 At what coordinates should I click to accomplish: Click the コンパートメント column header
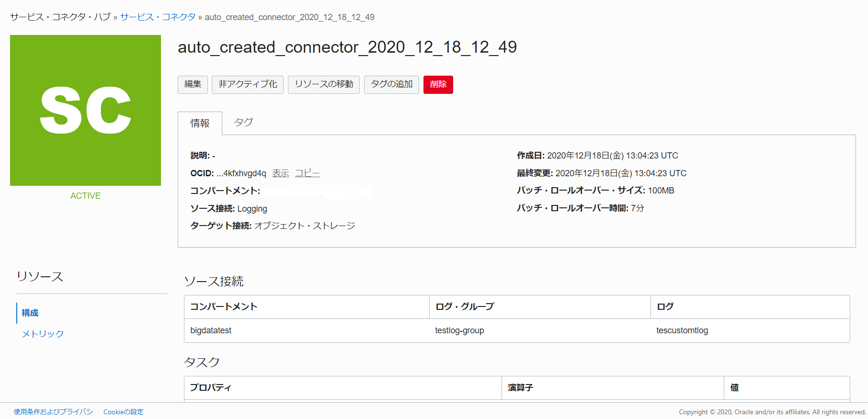click(307, 307)
